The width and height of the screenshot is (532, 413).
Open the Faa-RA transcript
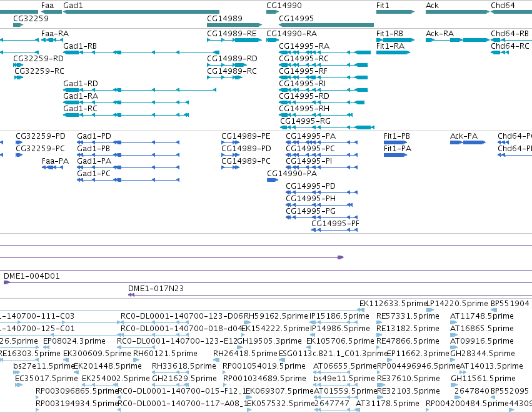[x=55, y=34]
